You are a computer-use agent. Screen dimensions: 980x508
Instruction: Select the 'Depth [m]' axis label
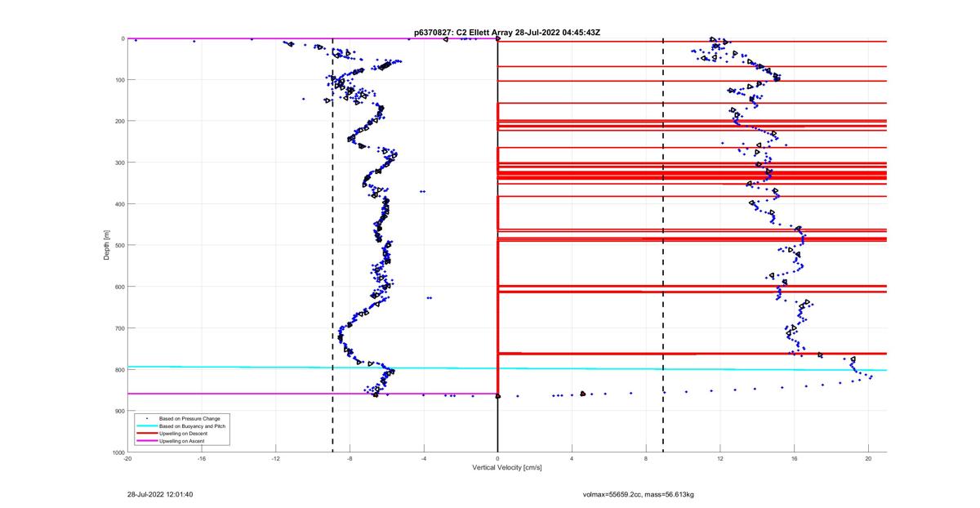click(x=107, y=245)
